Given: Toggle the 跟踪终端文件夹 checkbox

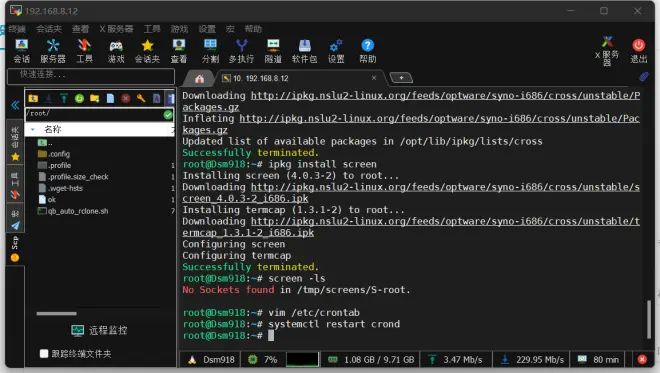Looking at the screenshot, I should pos(44,354).
